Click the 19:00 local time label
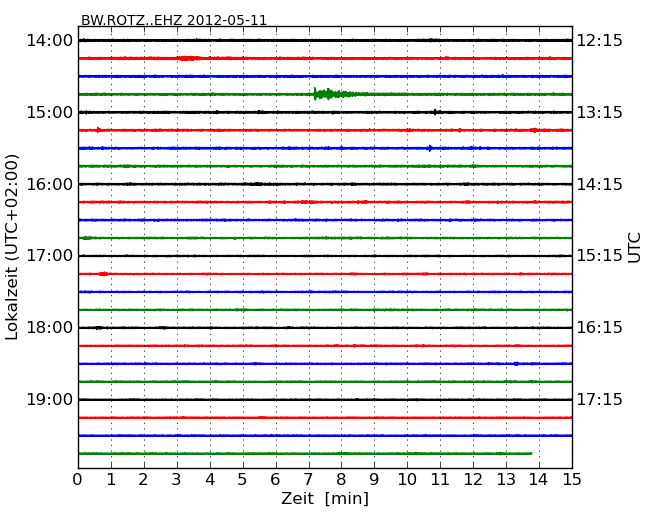The width and height of the screenshot is (650, 520). [x=49, y=399]
